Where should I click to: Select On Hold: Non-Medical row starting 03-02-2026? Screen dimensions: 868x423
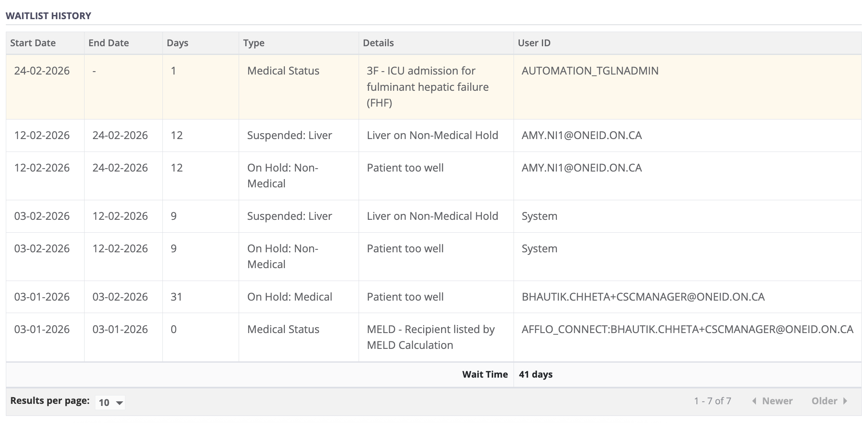(x=282, y=256)
